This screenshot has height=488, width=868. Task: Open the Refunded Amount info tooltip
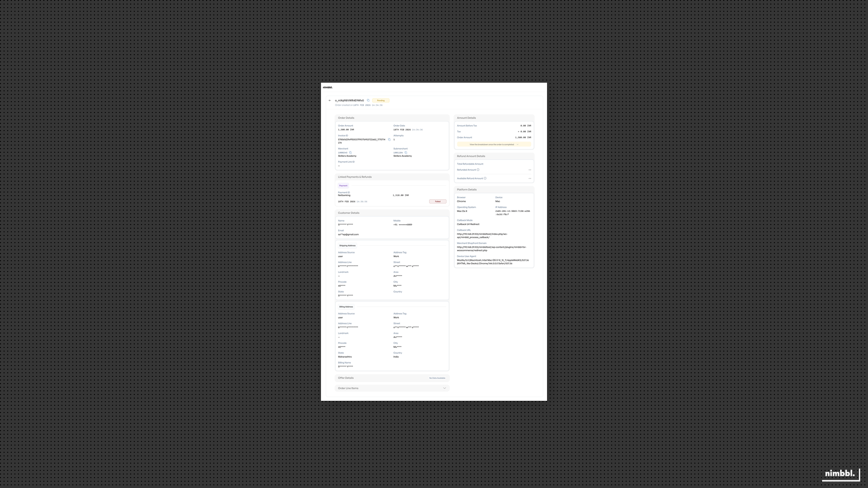point(478,169)
